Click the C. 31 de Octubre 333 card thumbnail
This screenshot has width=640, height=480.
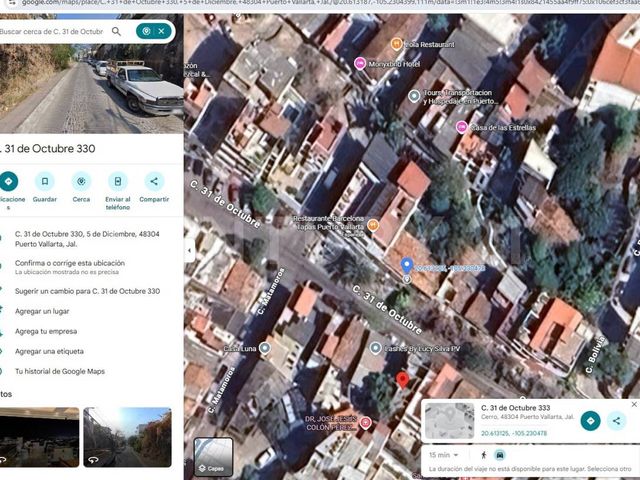point(449,421)
